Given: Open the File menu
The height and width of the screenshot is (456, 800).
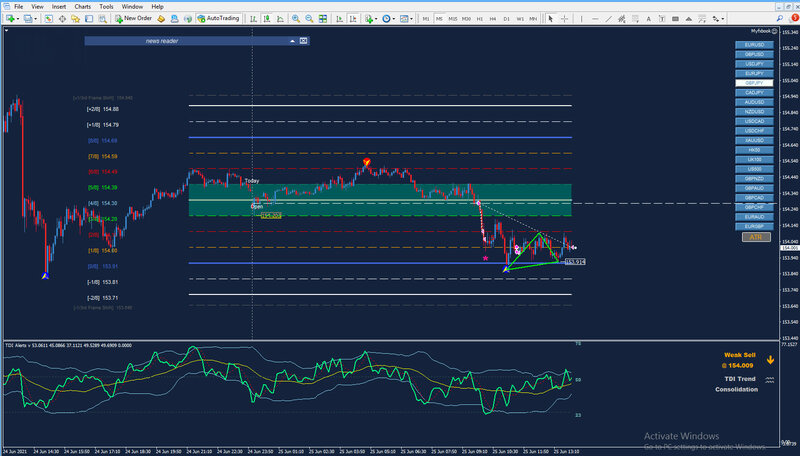Looking at the screenshot, I should pos(18,7).
